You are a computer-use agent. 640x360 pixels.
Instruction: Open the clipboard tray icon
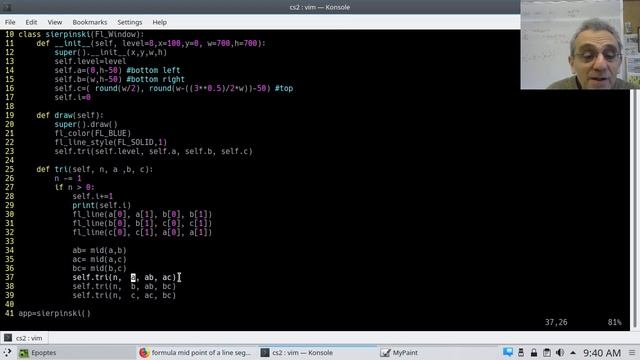coord(547,352)
